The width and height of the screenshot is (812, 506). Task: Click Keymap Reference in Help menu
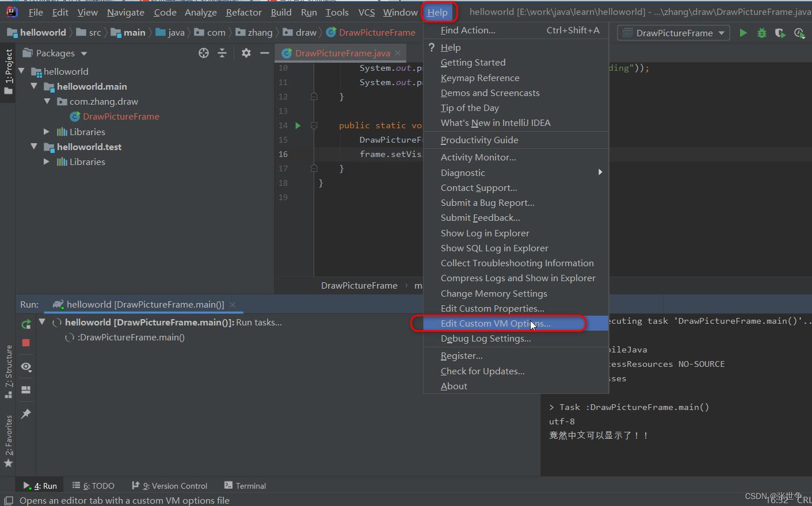(516, 78)
